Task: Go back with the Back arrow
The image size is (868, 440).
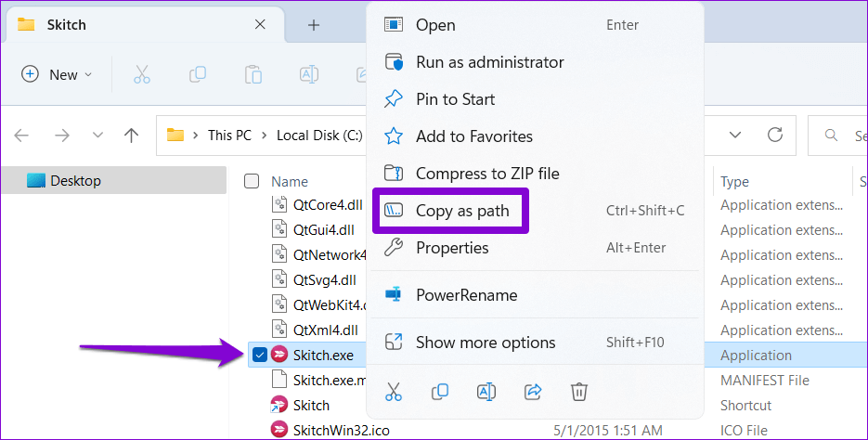Action: point(21,135)
